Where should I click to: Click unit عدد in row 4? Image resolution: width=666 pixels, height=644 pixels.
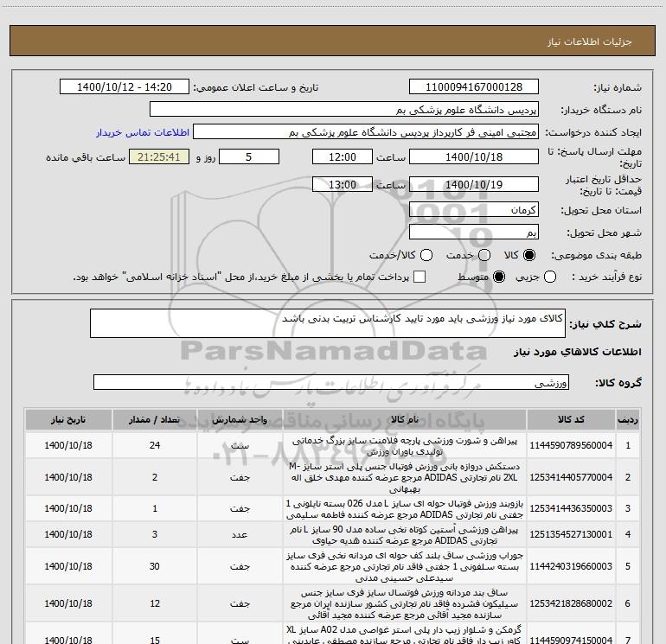240,535
